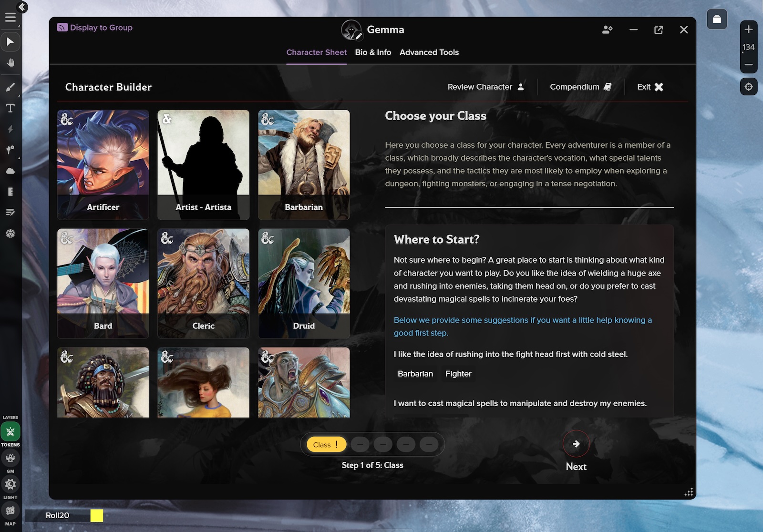Click the Barbarian suggestion button
This screenshot has width=763, height=532.
click(x=415, y=374)
